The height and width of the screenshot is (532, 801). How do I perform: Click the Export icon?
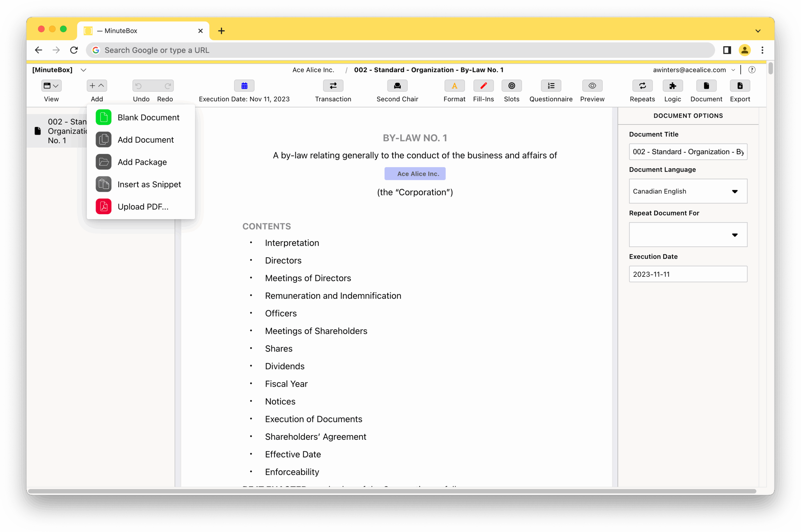pos(740,86)
